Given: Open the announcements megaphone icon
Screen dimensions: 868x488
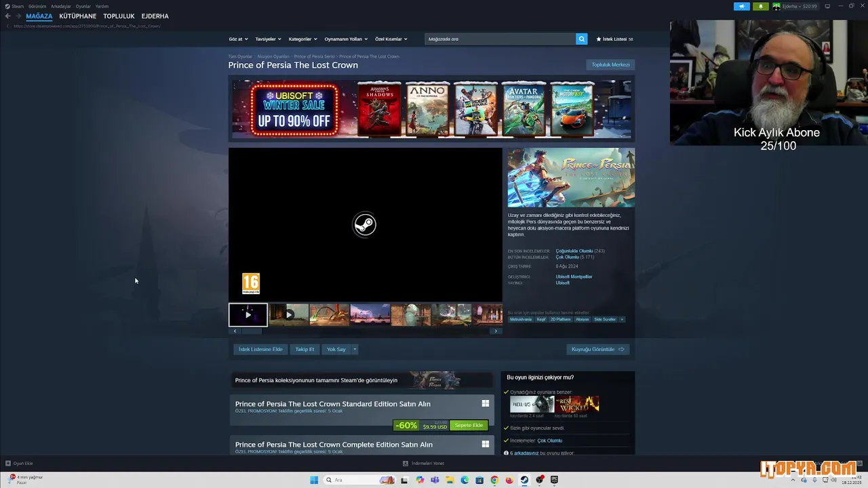Looking at the screenshot, I should point(741,6).
